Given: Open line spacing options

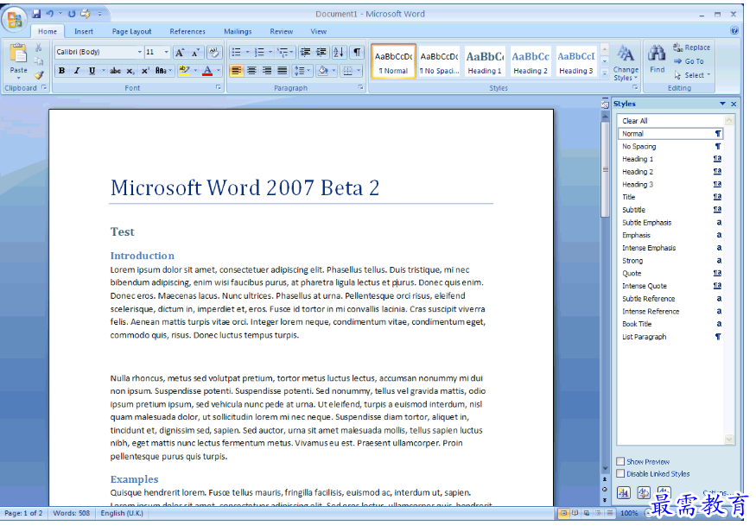Looking at the screenshot, I should (302, 71).
